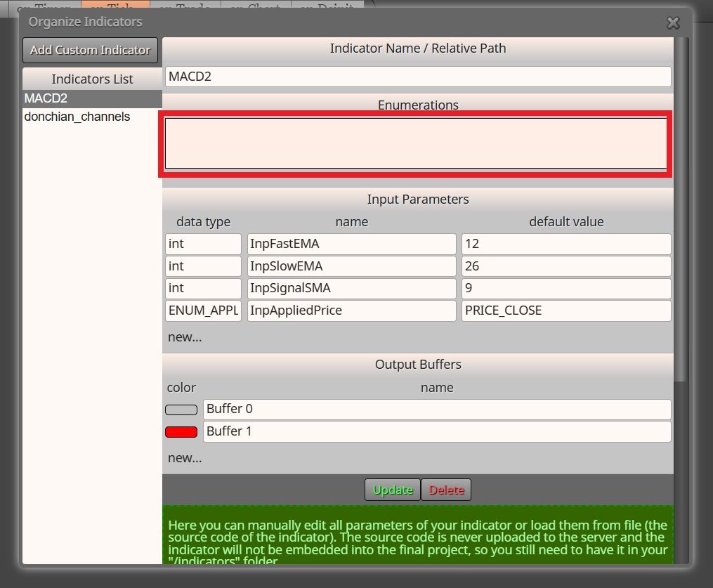Click the dialog's vertical scrollbar
The image size is (713, 588).
(x=681, y=209)
